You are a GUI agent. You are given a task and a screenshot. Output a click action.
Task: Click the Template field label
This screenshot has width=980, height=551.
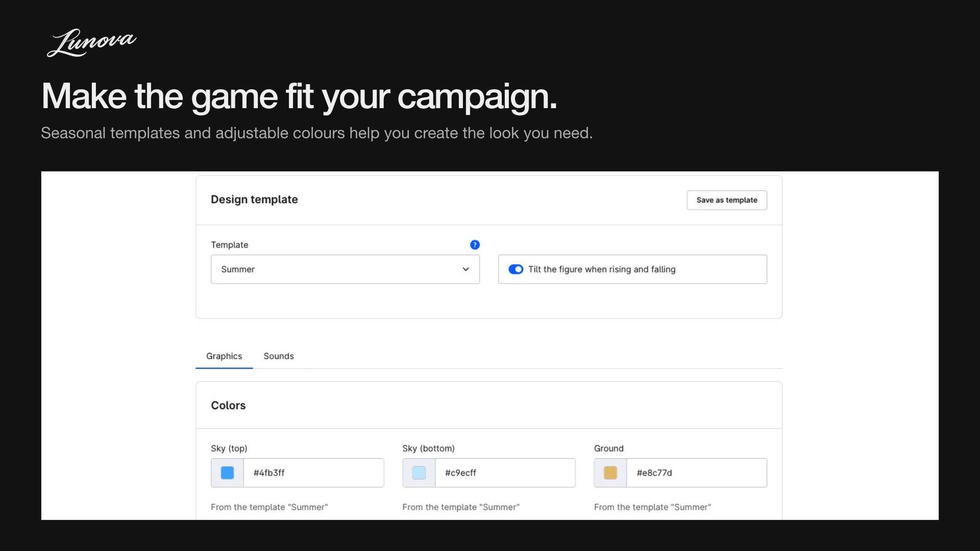coord(230,245)
